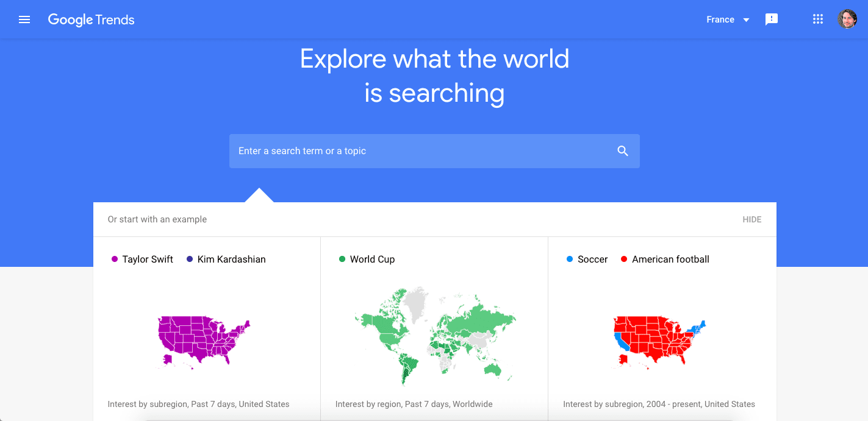Click the Google Trends logo

coord(91,19)
